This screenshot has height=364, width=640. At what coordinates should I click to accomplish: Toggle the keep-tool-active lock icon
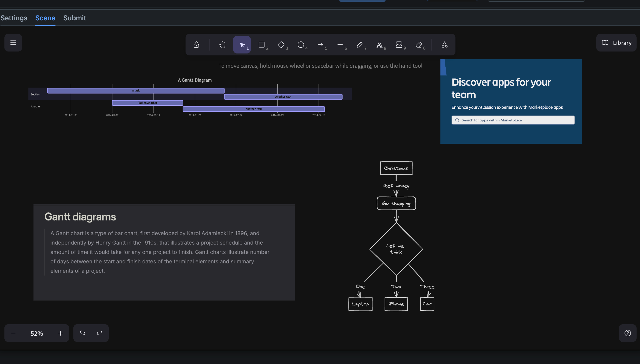point(196,45)
